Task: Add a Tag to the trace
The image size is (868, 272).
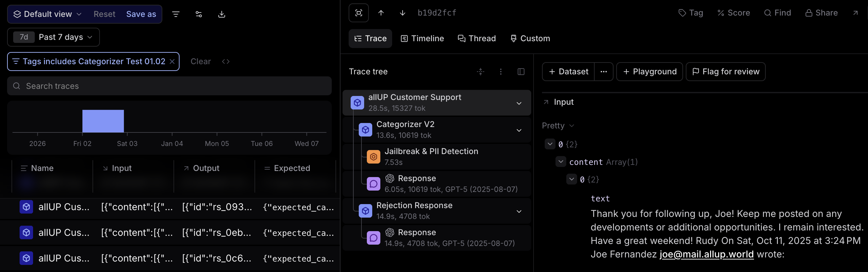Action: coord(691,13)
